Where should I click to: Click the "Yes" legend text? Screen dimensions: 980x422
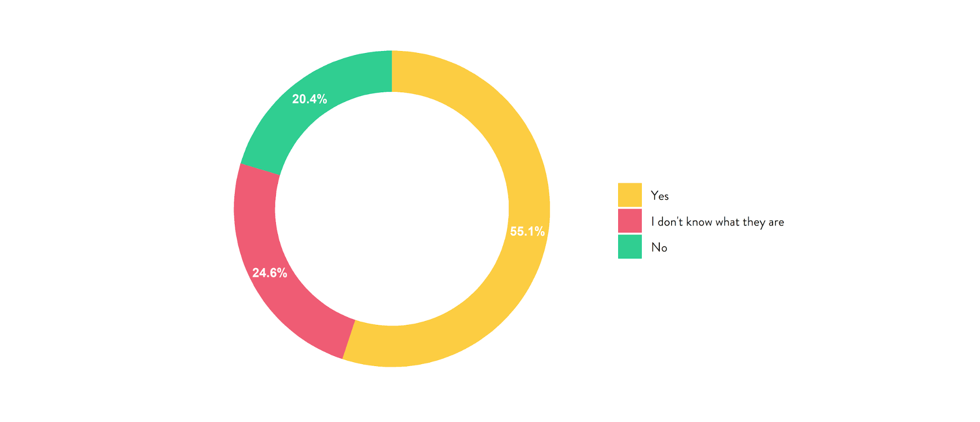(659, 196)
